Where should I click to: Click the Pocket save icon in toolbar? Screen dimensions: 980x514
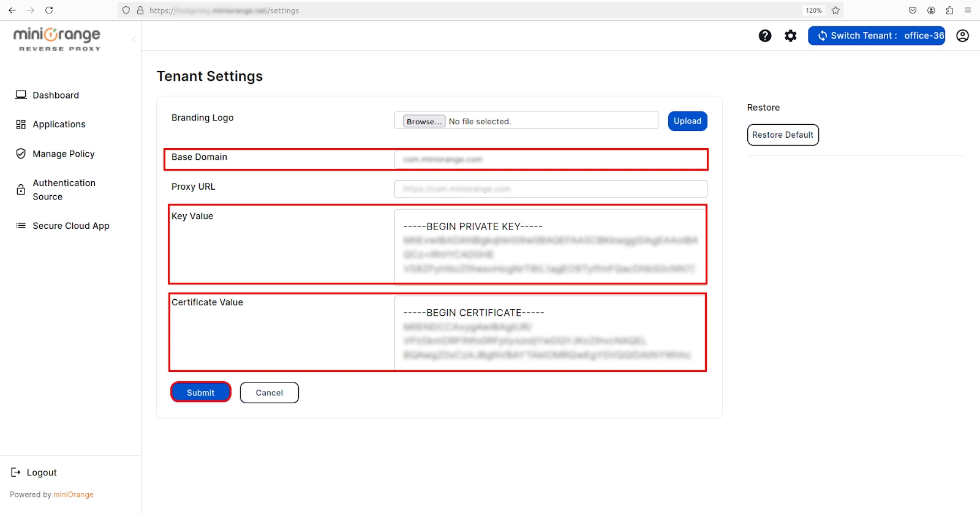913,10
